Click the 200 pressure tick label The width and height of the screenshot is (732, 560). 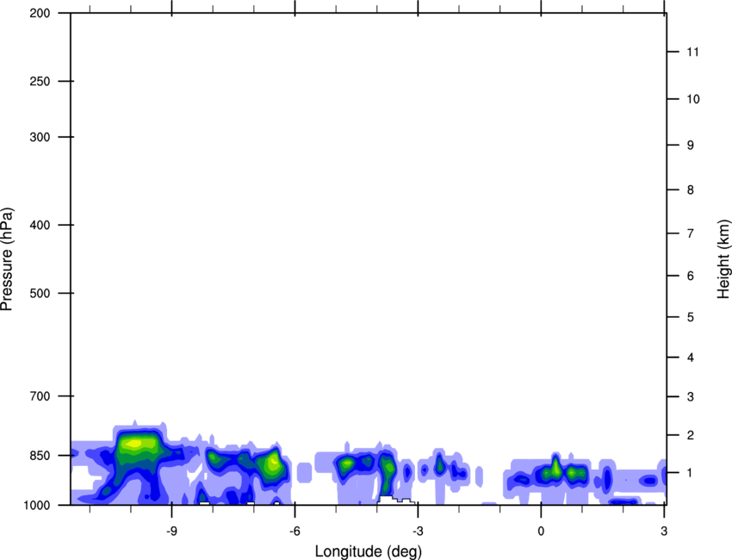coord(40,13)
